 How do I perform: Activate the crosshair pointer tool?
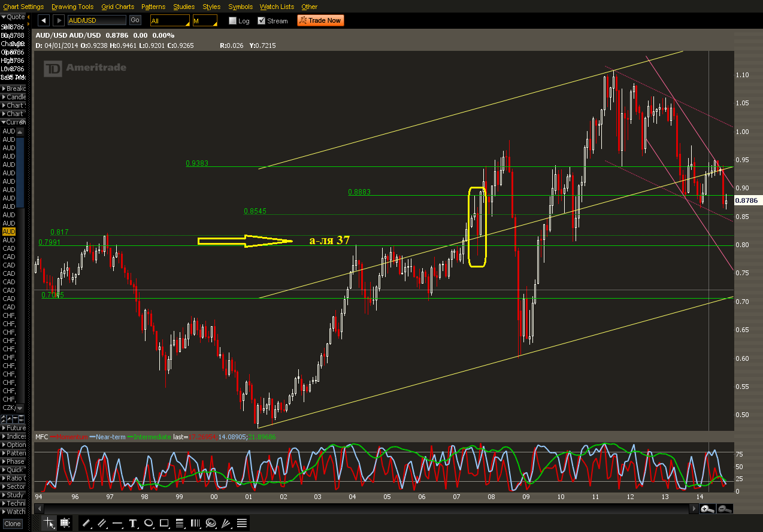[49, 523]
